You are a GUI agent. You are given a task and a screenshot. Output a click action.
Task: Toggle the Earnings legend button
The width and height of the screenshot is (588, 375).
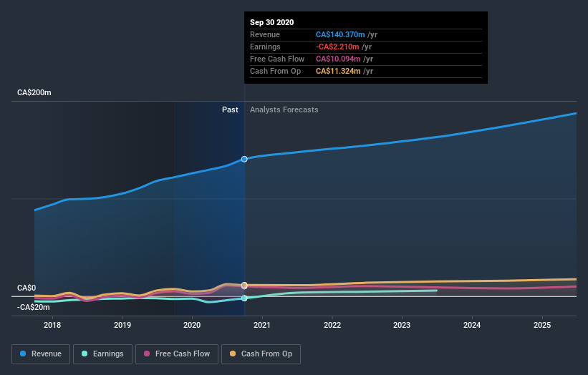[x=102, y=354]
